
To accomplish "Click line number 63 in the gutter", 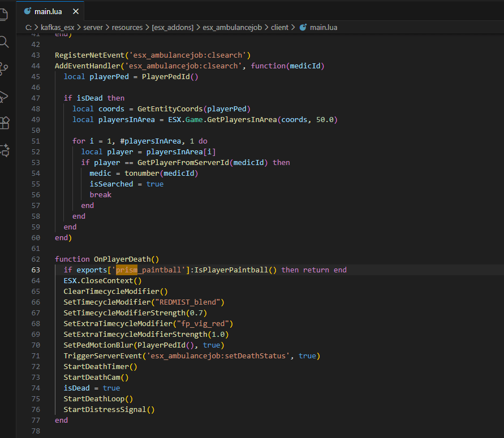I will tap(36, 270).
